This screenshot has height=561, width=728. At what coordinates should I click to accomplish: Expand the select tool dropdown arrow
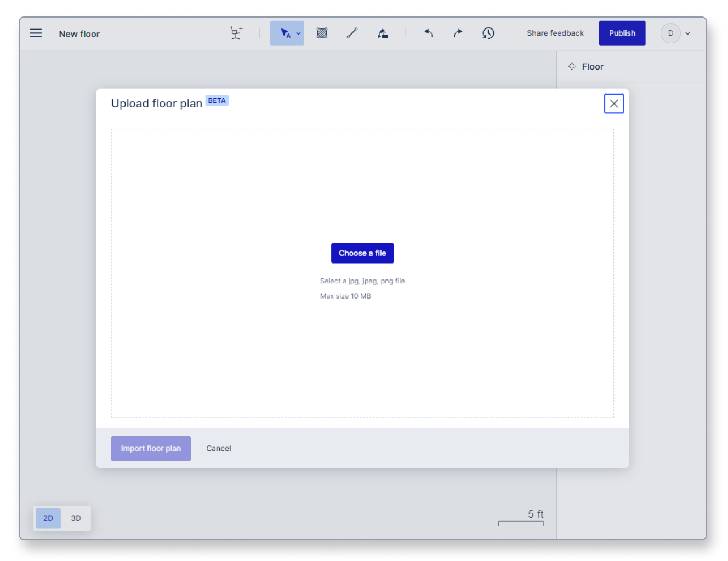[299, 33]
